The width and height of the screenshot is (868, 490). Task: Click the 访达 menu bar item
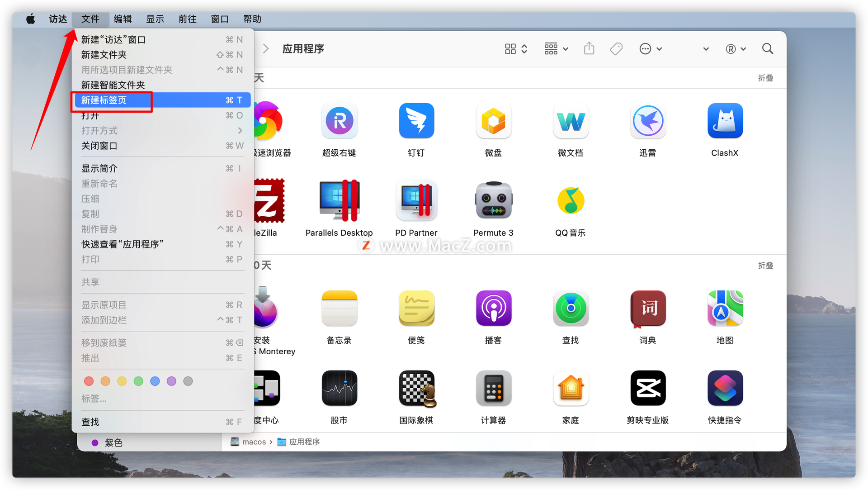[58, 19]
